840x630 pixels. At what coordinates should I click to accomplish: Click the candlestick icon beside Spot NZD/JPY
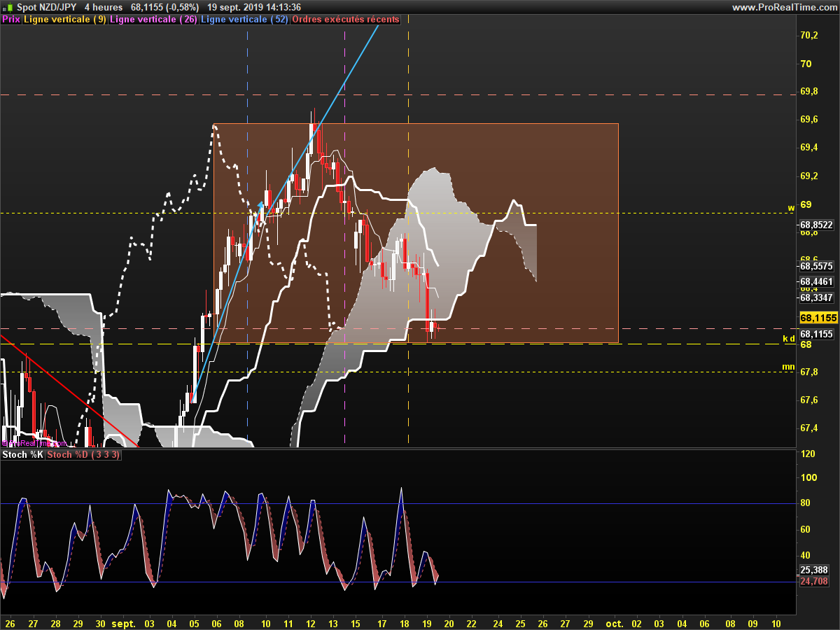click(7, 7)
